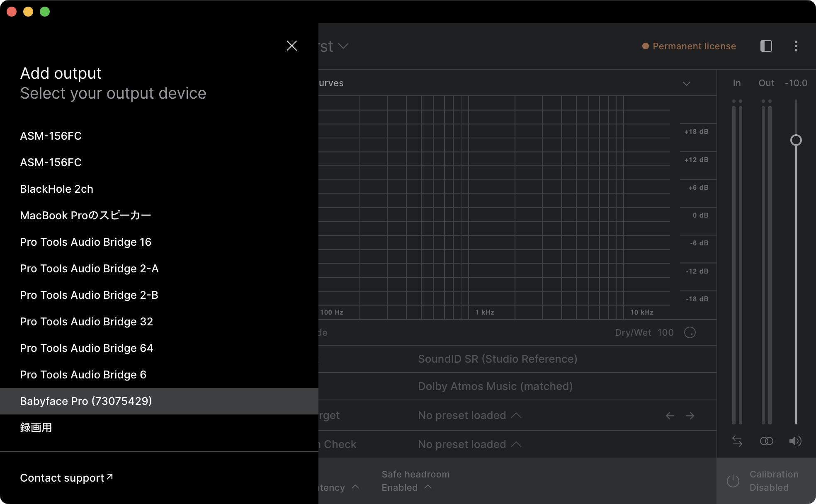This screenshot has width=816, height=504.
Task: Click the output gain slider handle
Action: [796, 140]
